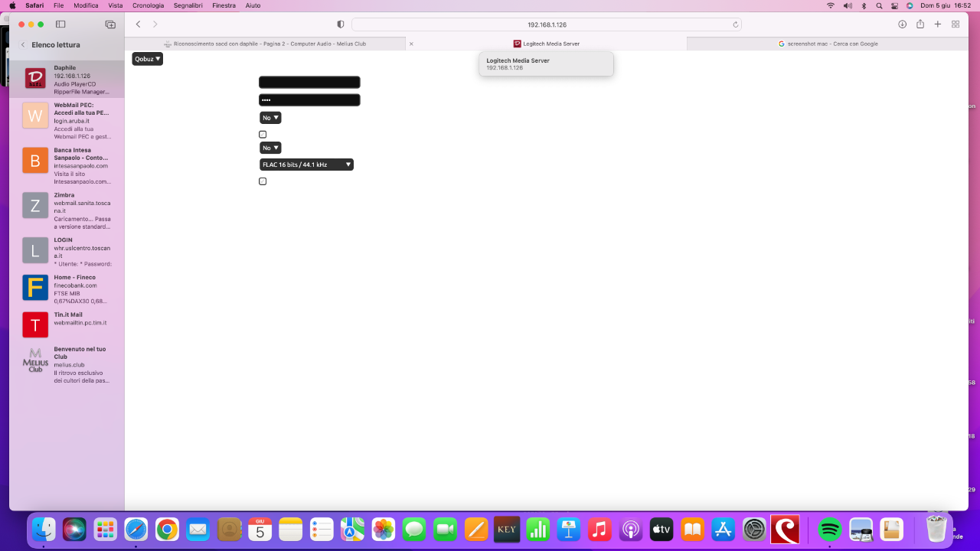Switch to screenshot mac Google search tab
The height and width of the screenshot is (551, 980).
coord(828,44)
